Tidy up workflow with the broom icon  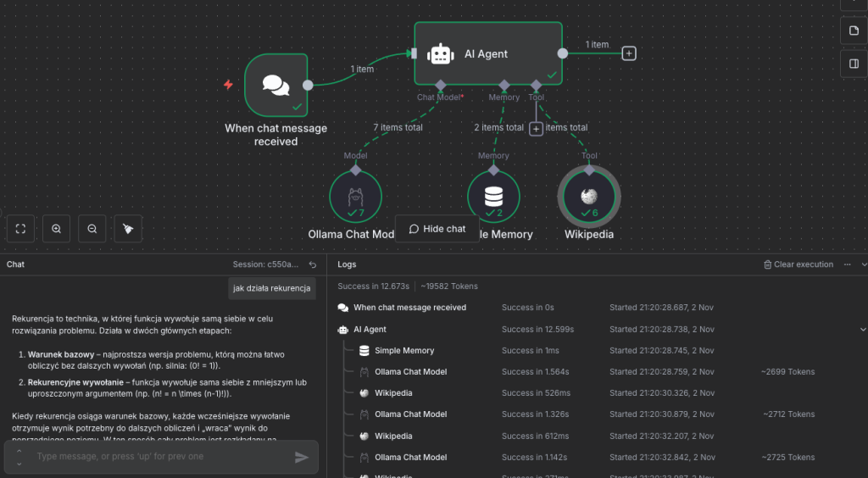tap(127, 229)
